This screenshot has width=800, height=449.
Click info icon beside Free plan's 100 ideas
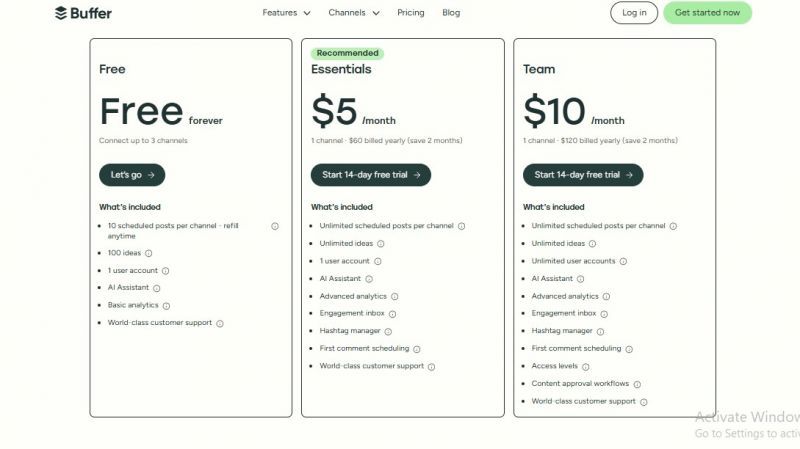pos(148,253)
